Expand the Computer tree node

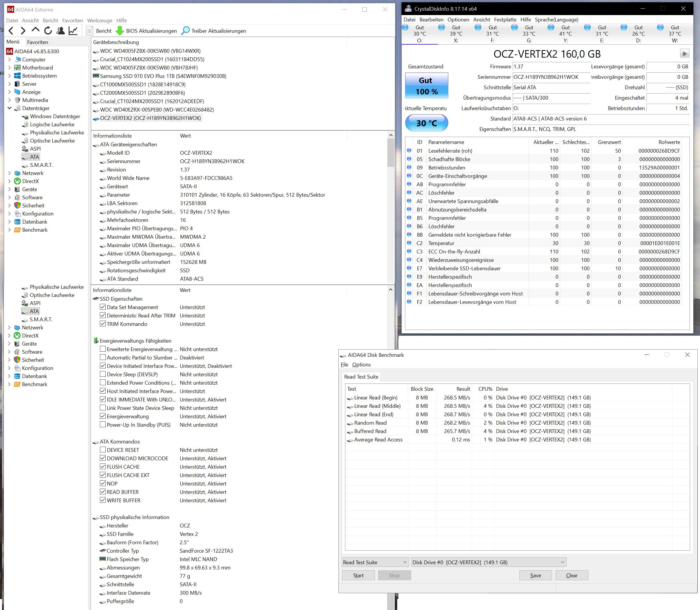10,60
